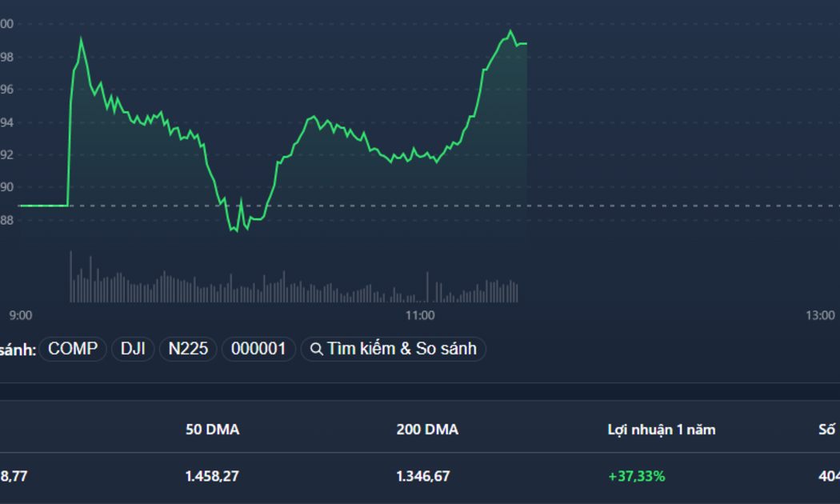
Task: Click the 9:00 time axis label
Action: (21, 315)
